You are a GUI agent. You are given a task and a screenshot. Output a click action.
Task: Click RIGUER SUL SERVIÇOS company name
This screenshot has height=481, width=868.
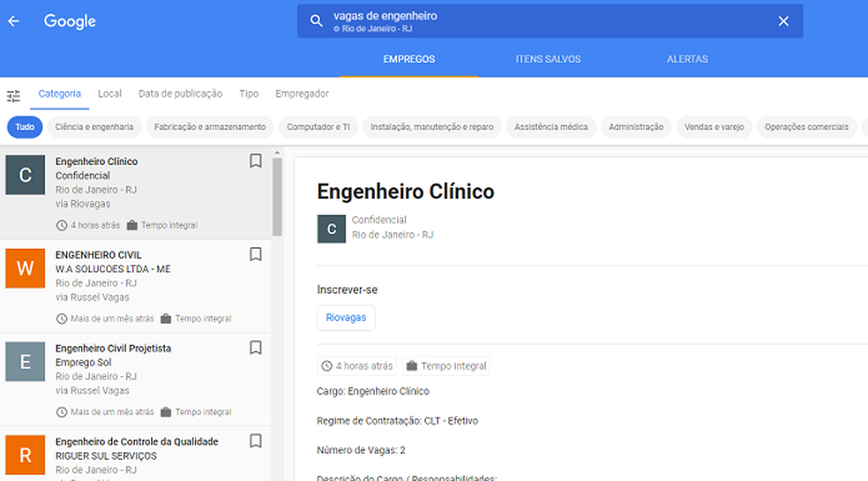(x=106, y=455)
